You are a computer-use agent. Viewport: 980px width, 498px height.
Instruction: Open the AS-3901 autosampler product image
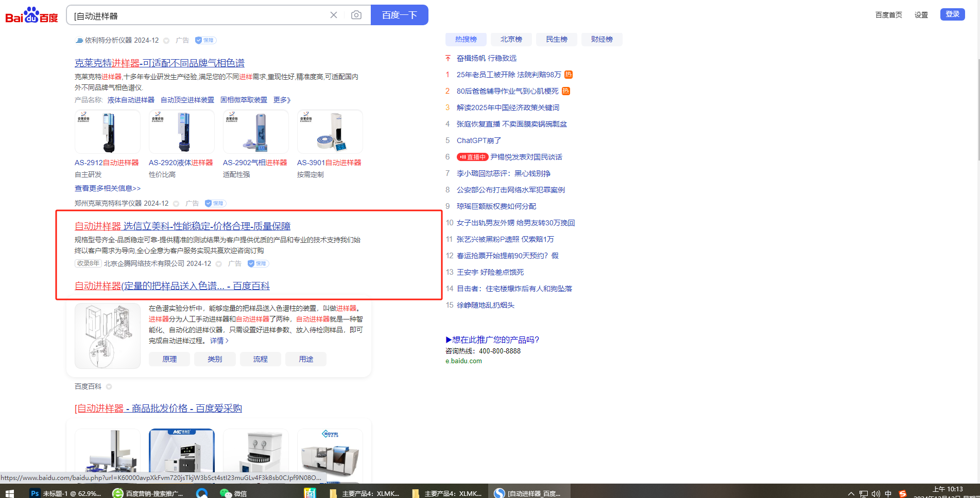point(330,132)
